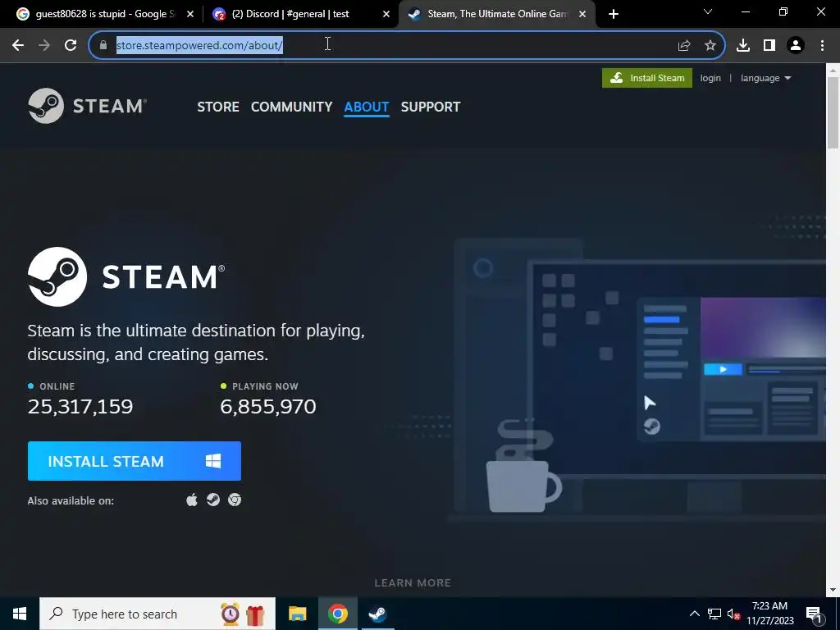
Task: Click the scrollbar down arrow
Action: tap(833, 590)
